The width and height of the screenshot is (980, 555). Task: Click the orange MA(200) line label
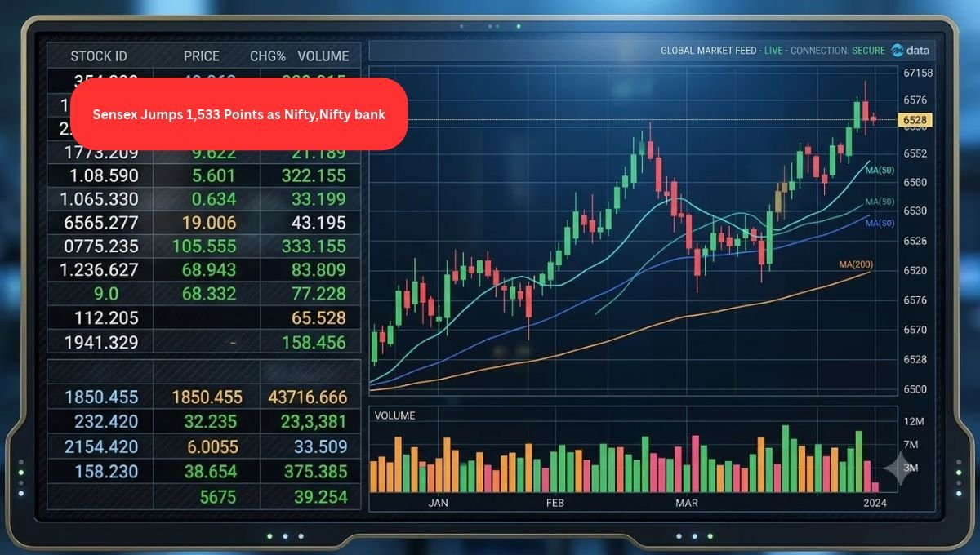pyautogui.click(x=856, y=264)
